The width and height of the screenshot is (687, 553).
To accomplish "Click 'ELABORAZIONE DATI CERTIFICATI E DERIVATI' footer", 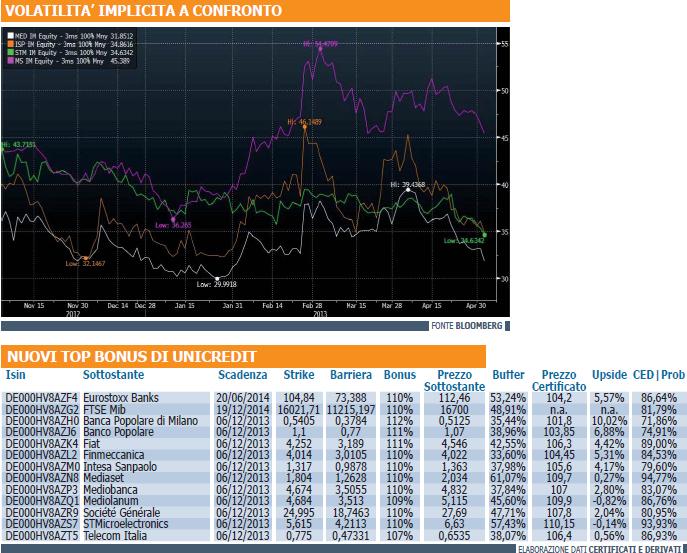I will [x=599, y=549].
